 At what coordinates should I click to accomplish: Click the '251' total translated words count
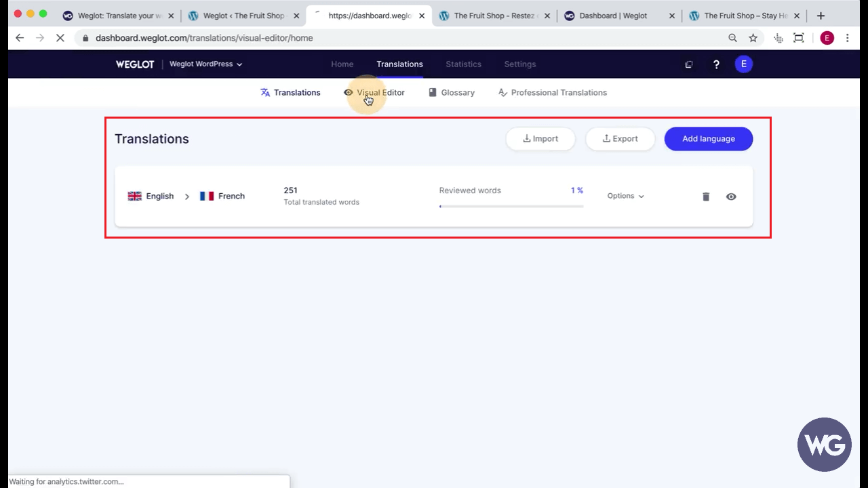point(290,190)
